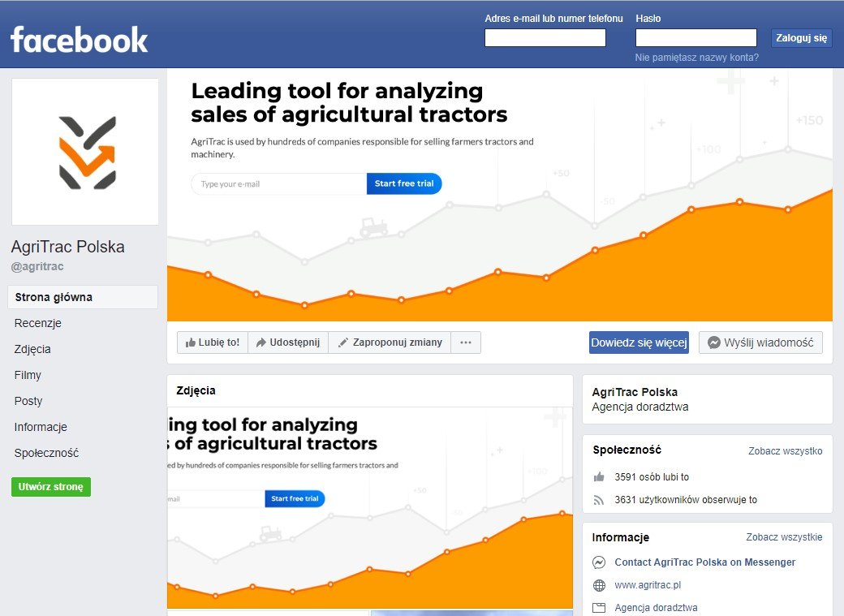844x616 pixels.
Task: Click the Messenger icon in Wyślij wiadomość
Action: point(713,342)
